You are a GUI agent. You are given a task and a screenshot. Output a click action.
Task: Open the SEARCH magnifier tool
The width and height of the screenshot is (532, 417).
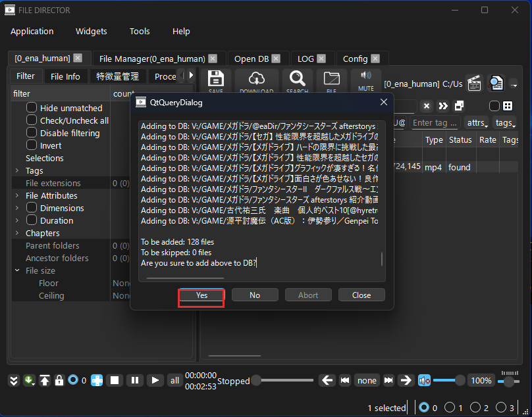click(298, 80)
